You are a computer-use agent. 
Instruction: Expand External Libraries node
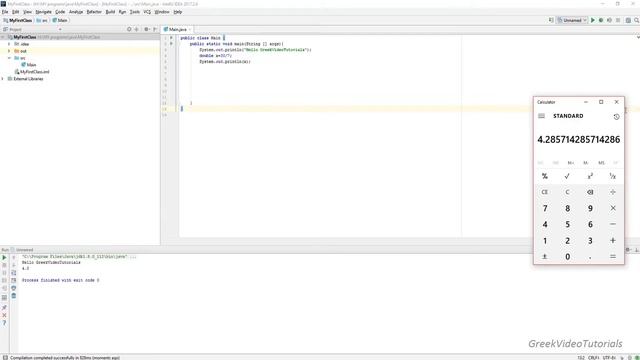[x=3, y=79]
